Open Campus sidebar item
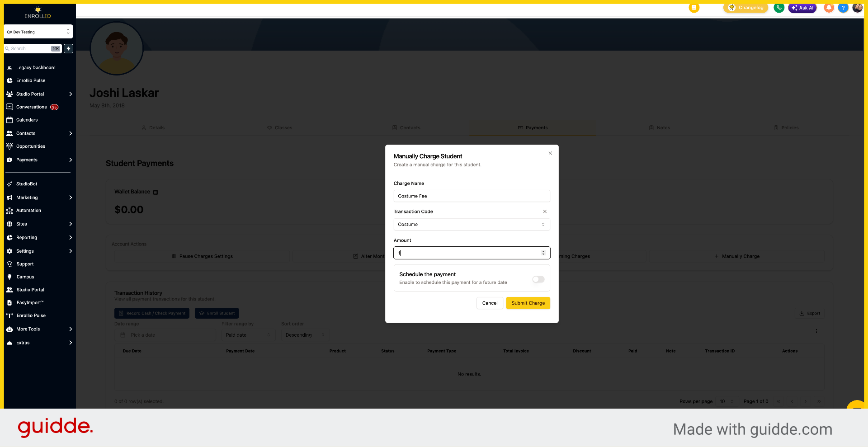Viewport: 868px width, 447px height. pos(25,277)
